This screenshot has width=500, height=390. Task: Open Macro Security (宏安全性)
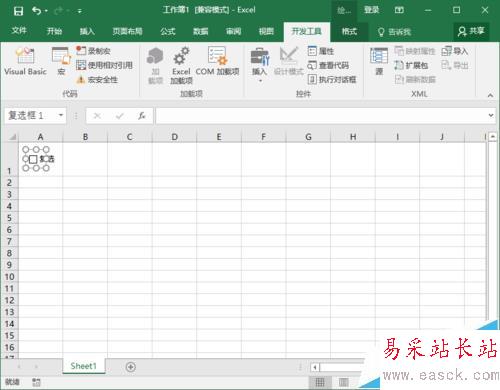coord(97,80)
